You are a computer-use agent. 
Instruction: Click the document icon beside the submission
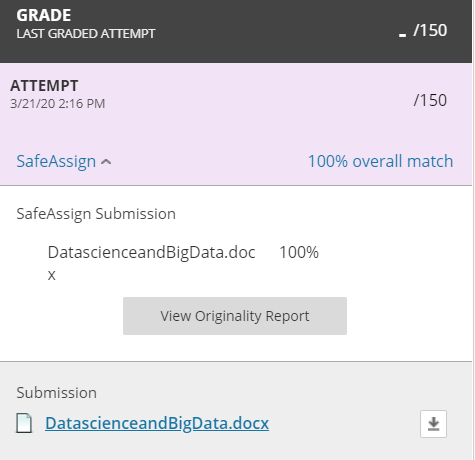24,423
